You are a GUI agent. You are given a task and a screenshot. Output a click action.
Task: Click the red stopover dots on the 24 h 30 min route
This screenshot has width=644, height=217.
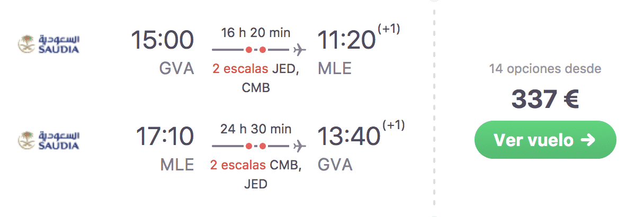(x=256, y=146)
